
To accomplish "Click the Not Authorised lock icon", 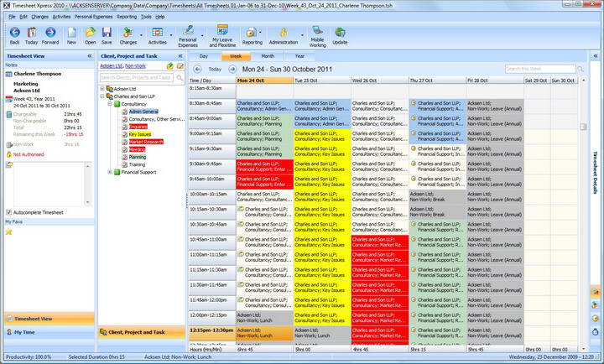I will pyautogui.click(x=9, y=154).
